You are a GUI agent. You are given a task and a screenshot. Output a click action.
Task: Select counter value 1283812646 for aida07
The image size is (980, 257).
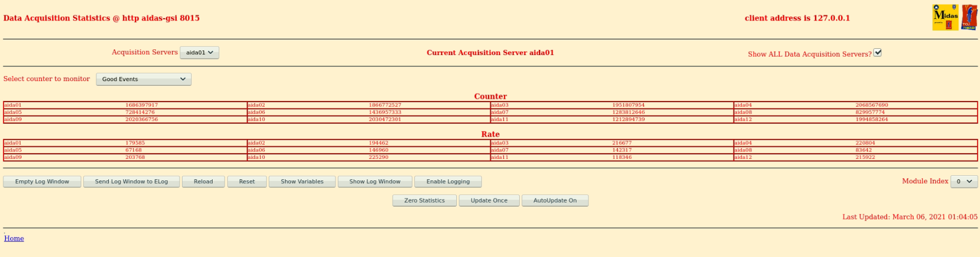pyautogui.click(x=629, y=112)
